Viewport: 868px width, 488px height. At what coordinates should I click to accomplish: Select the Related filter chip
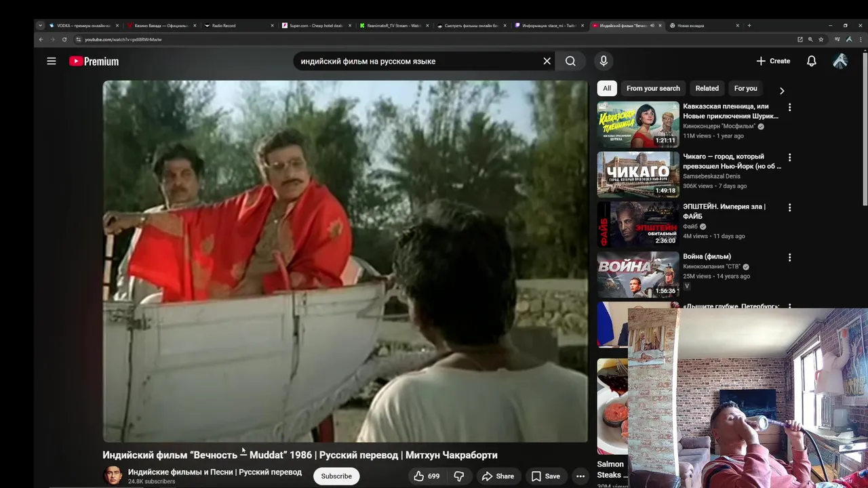(707, 88)
